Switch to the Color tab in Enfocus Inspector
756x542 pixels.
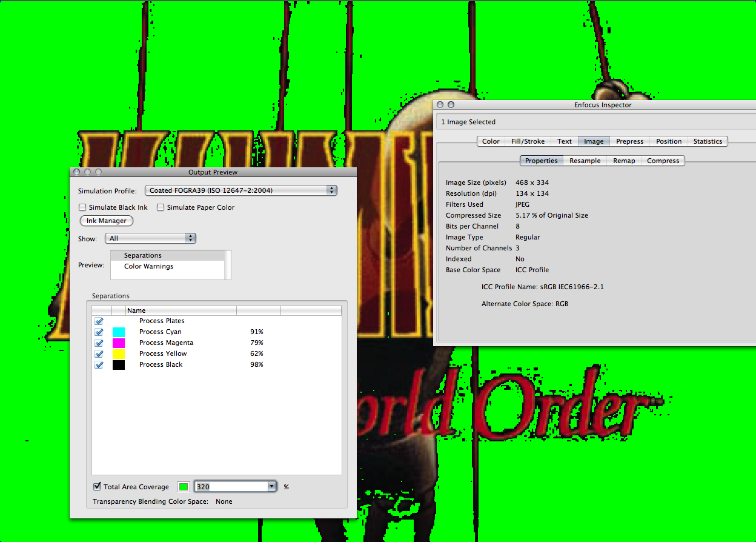[491, 141]
